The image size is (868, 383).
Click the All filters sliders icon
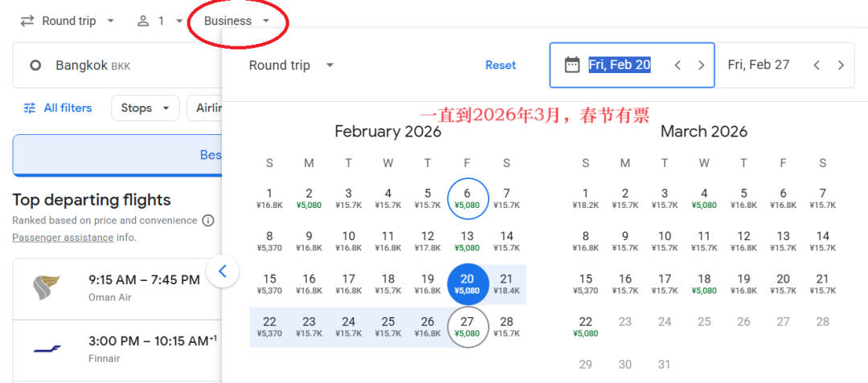tap(30, 108)
